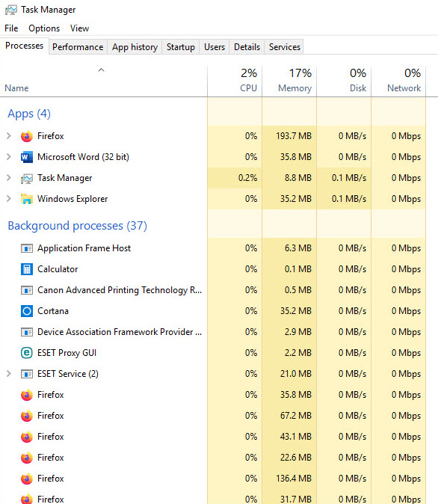Click the sort arrow above Name column
The width and height of the screenshot is (438, 504).
tap(101, 70)
